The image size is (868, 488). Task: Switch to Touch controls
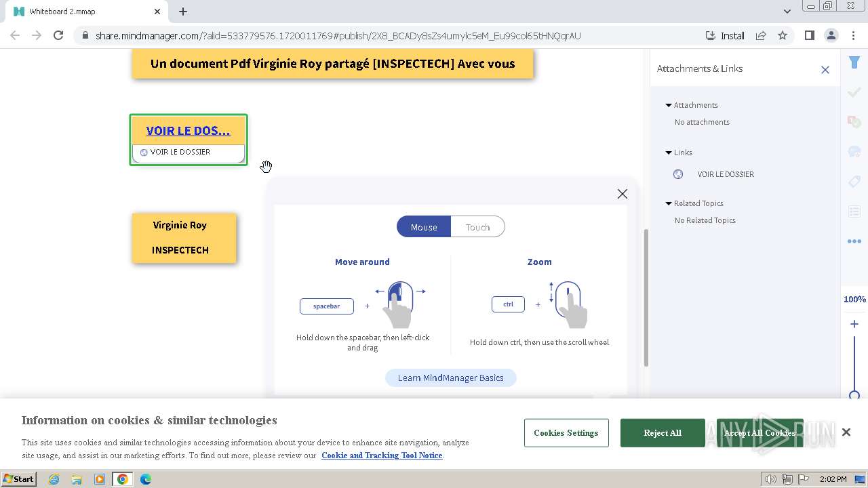[x=477, y=227]
